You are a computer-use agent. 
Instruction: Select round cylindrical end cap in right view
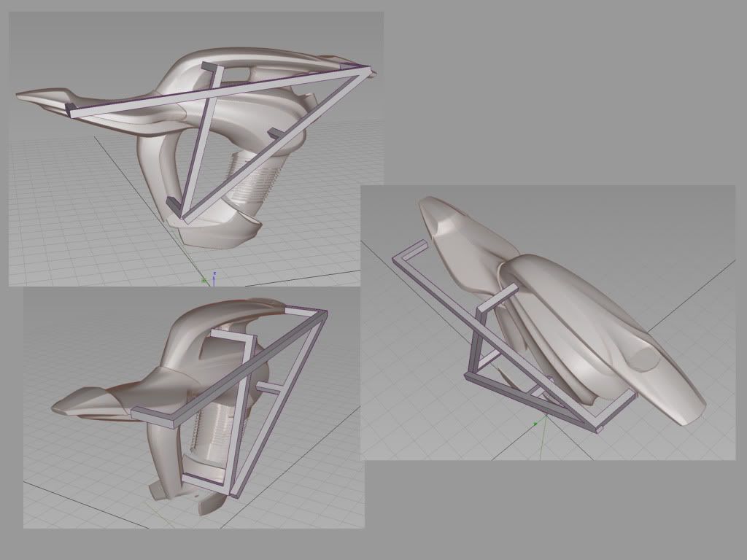click(x=646, y=359)
